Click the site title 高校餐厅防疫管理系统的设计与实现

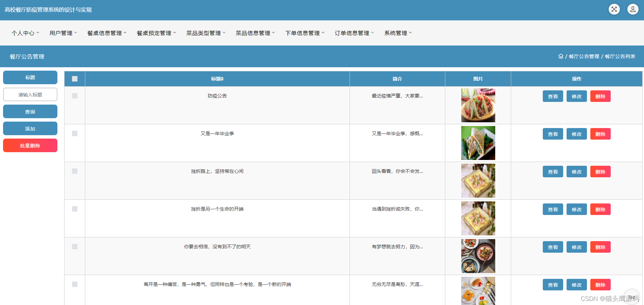click(x=48, y=10)
